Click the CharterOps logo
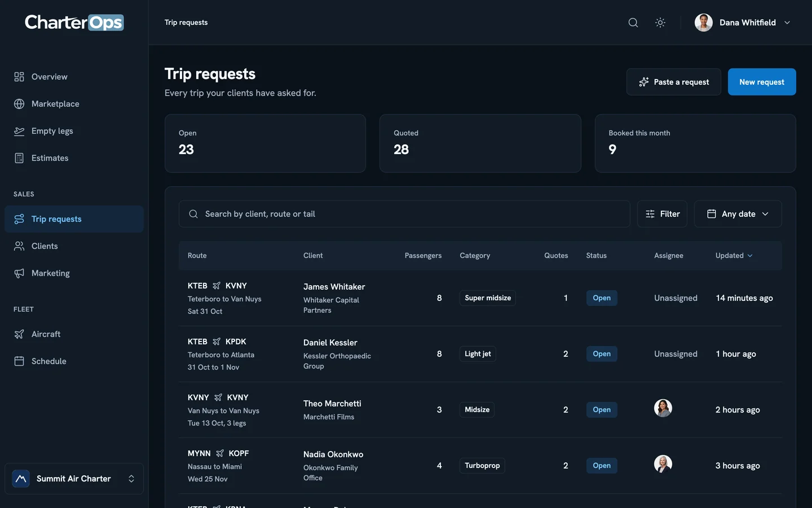The width and height of the screenshot is (812, 508). [x=74, y=22]
